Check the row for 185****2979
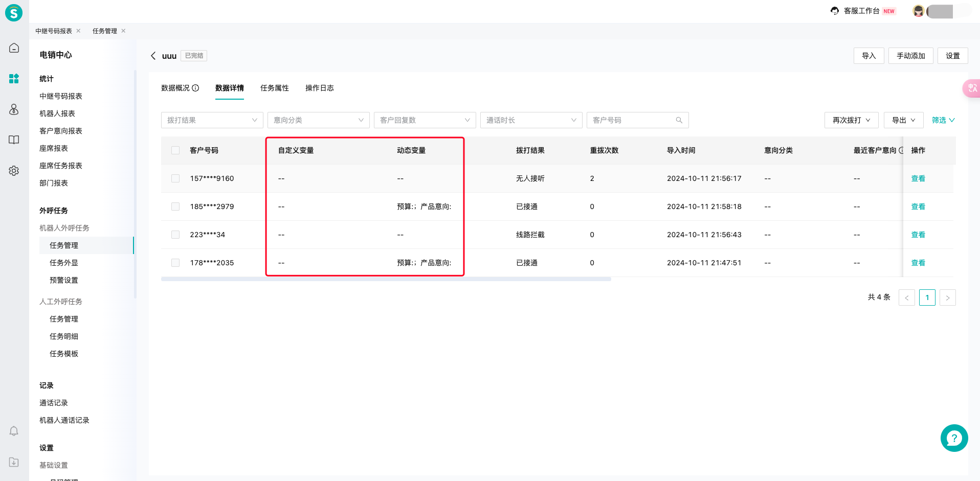 175,207
